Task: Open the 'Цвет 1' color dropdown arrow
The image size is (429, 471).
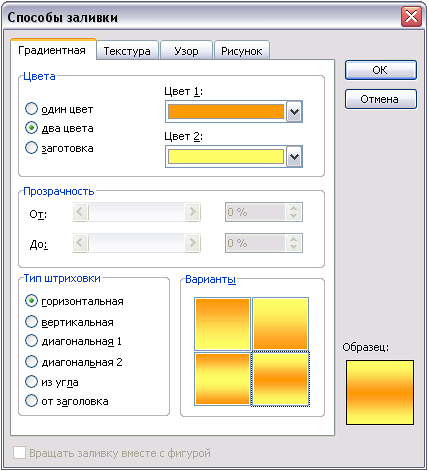Action: 294,112
